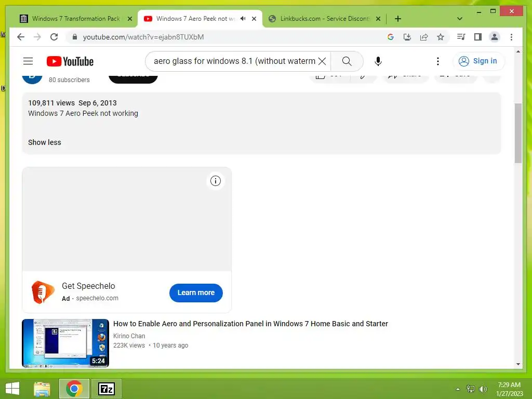
Task: Click the scrollbar up arrow
Action: (518, 51)
